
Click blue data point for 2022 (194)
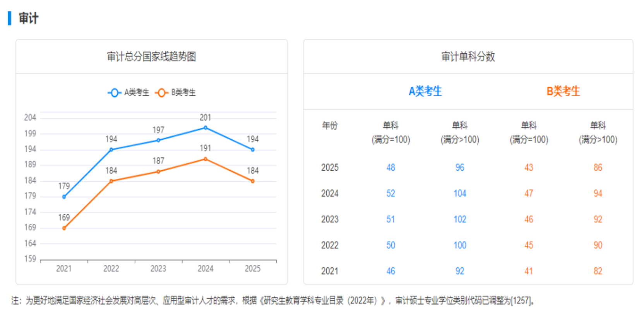111,150
